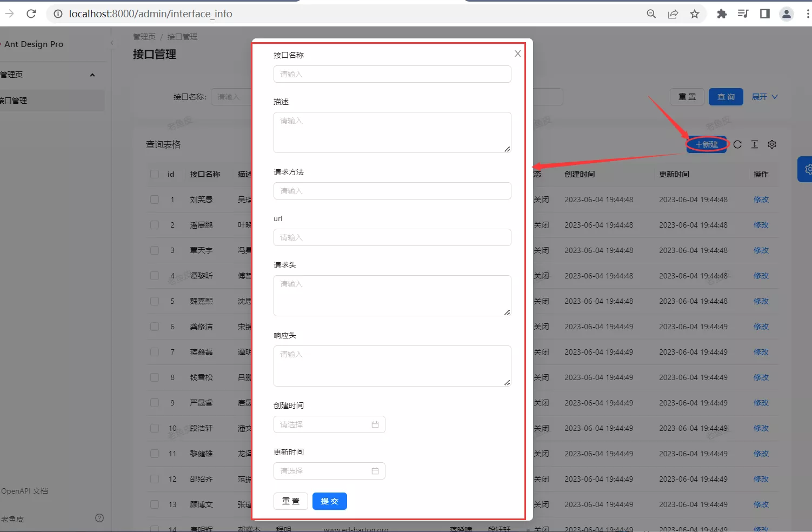Screen dimensions: 812x532
Task: Check the row checkbox for 蒋鑫磊
Action: click(x=155, y=352)
